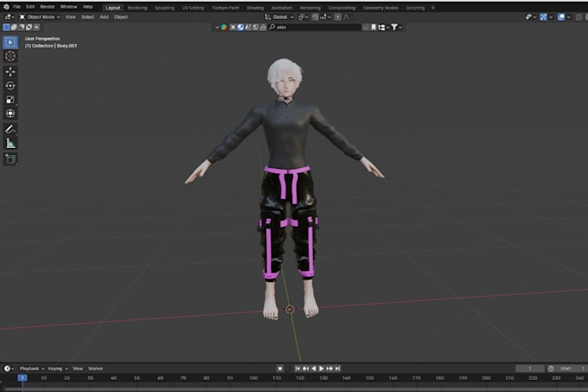Click the search field containing 'skin'
Viewport: 588px width, 392px height.
tap(315, 27)
